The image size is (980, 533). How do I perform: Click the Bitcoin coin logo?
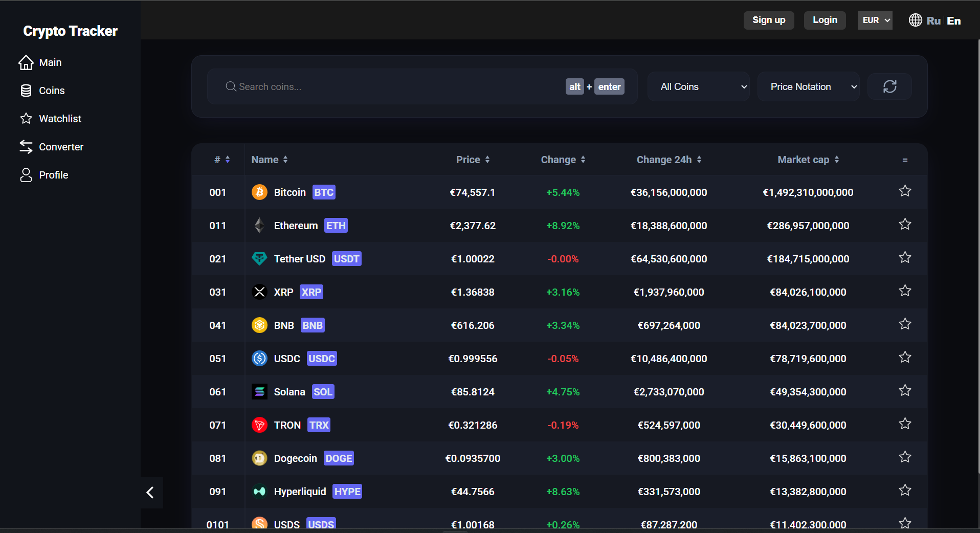tap(259, 192)
